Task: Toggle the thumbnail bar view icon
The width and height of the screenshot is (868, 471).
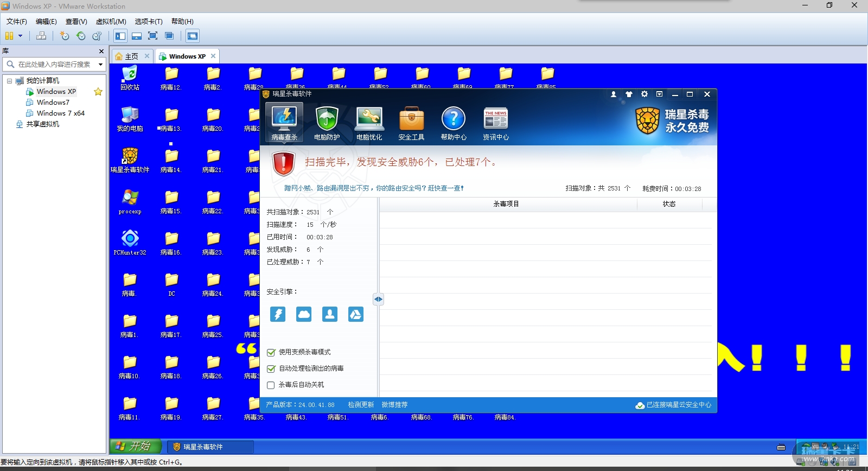Action: 137,36
